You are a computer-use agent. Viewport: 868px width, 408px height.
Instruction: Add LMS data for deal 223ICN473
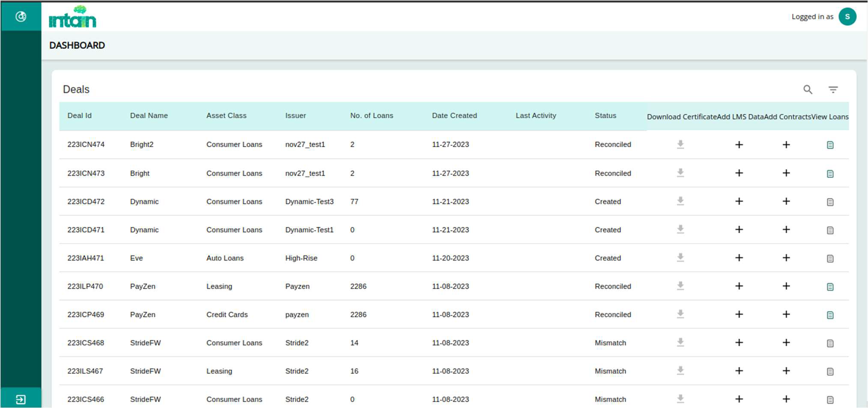[739, 173]
